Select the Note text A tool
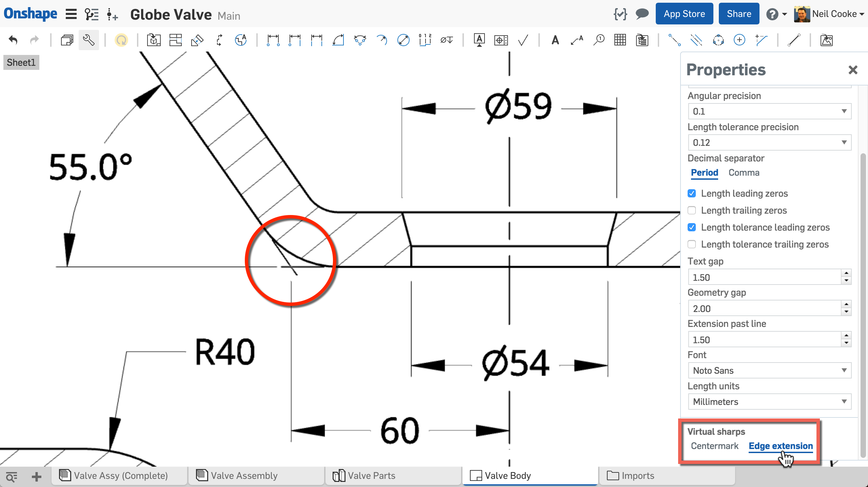868x487 pixels. (x=555, y=40)
